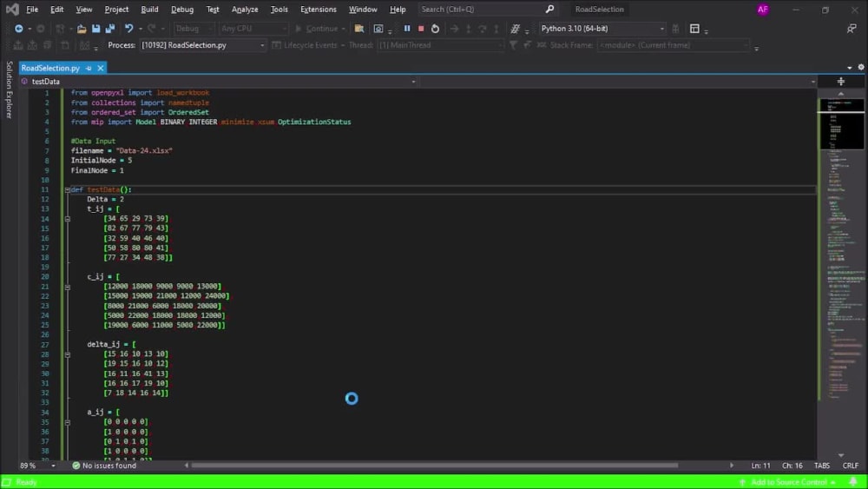Viewport: 868px width, 489px height.
Task: Collapse the c_ij list at line 21
Action: tap(68, 287)
